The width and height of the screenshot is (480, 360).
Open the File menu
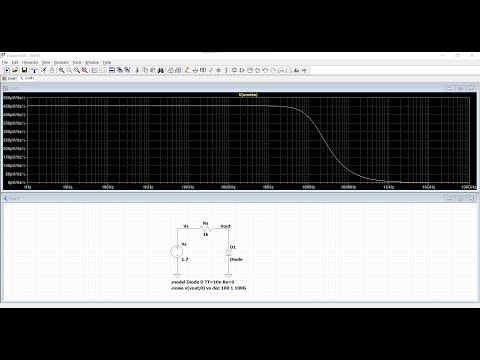[5, 62]
